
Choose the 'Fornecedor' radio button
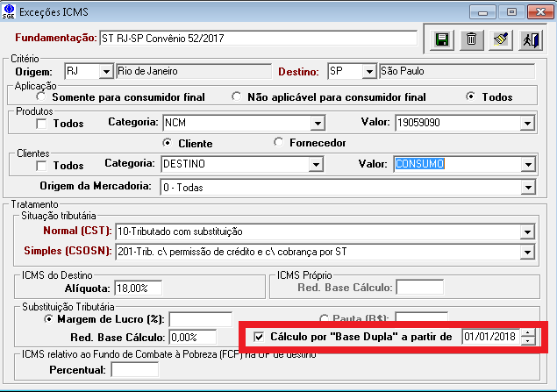click(x=280, y=142)
